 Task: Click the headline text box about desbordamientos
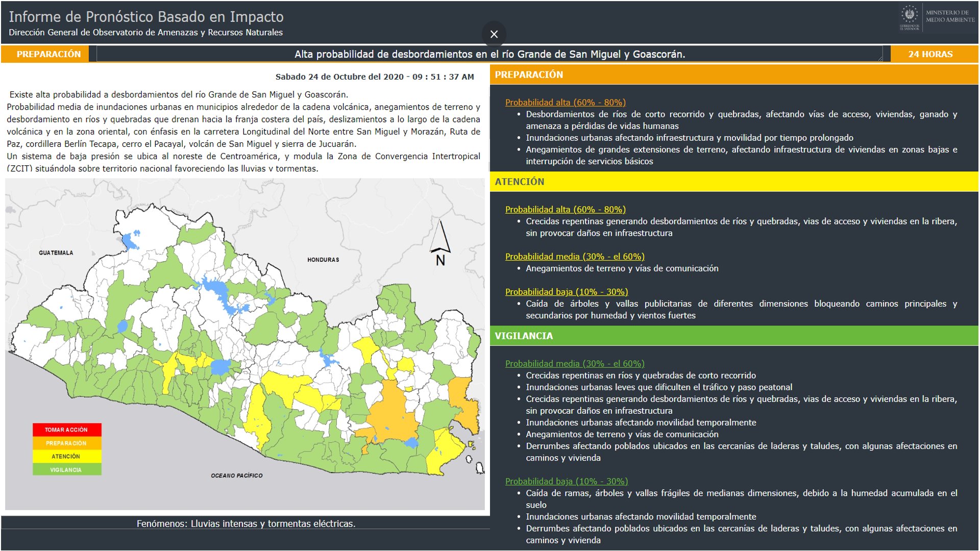tap(489, 54)
